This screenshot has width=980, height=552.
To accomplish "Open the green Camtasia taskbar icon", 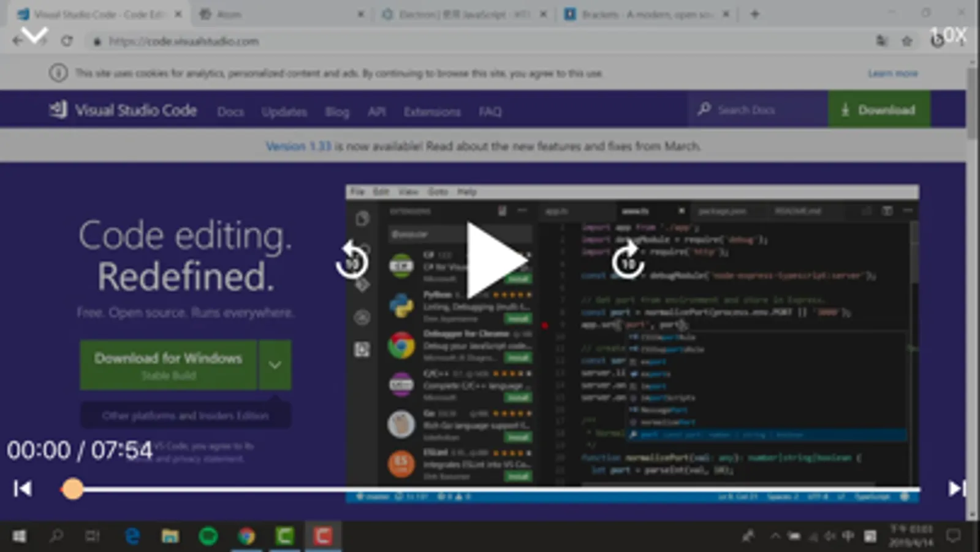I will pos(284,537).
